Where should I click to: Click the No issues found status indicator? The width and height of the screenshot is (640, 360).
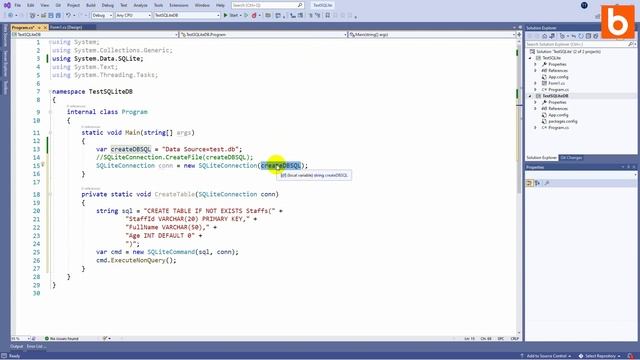pyautogui.click(x=62, y=338)
